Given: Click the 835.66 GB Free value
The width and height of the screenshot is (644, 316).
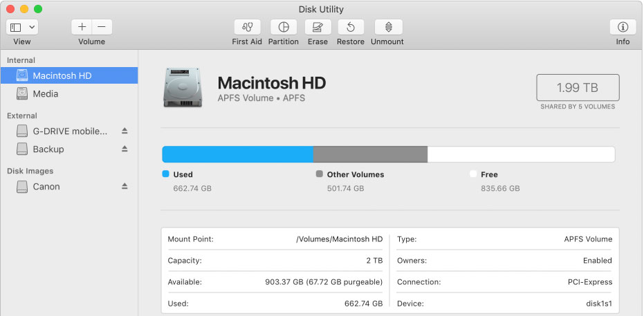Looking at the screenshot, I should point(500,188).
